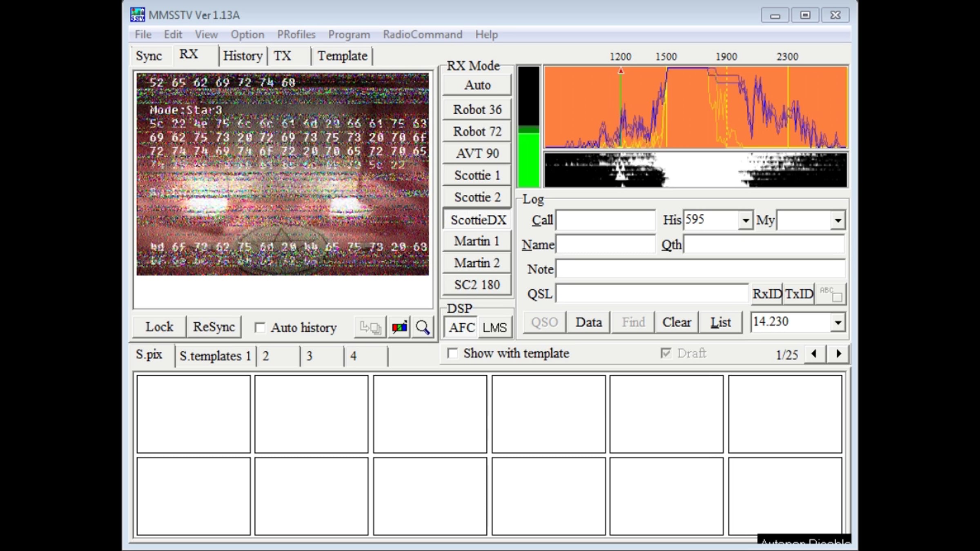Open the RadioCommand menu
The height and width of the screenshot is (551, 980).
pos(422,34)
